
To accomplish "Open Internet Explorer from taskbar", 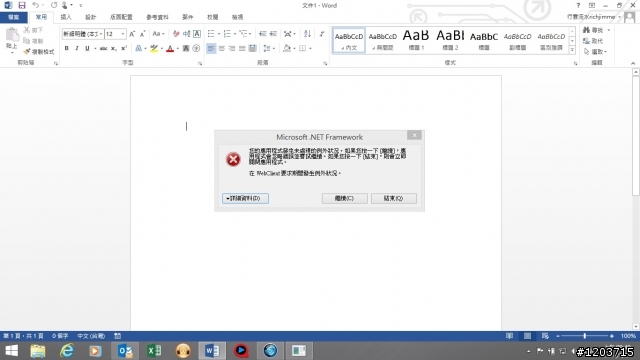I will pos(67,351).
